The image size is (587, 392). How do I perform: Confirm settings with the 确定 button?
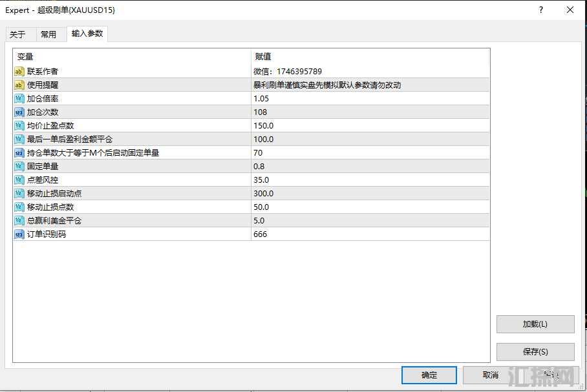tap(429, 375)
